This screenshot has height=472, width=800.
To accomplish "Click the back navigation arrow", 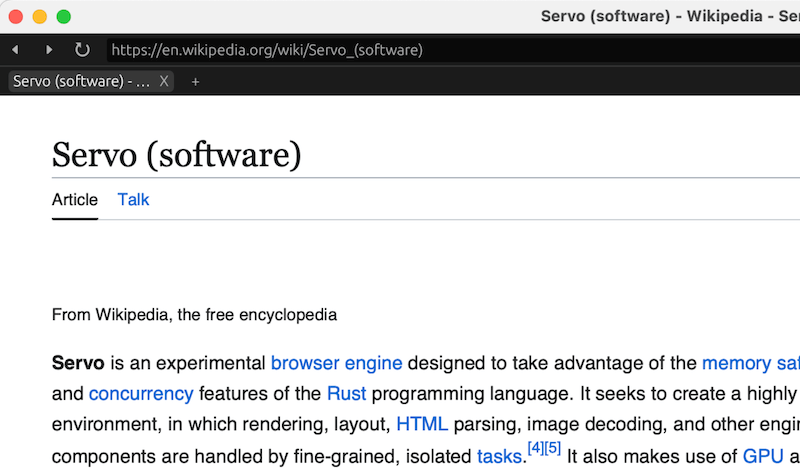I will point(15,49).
